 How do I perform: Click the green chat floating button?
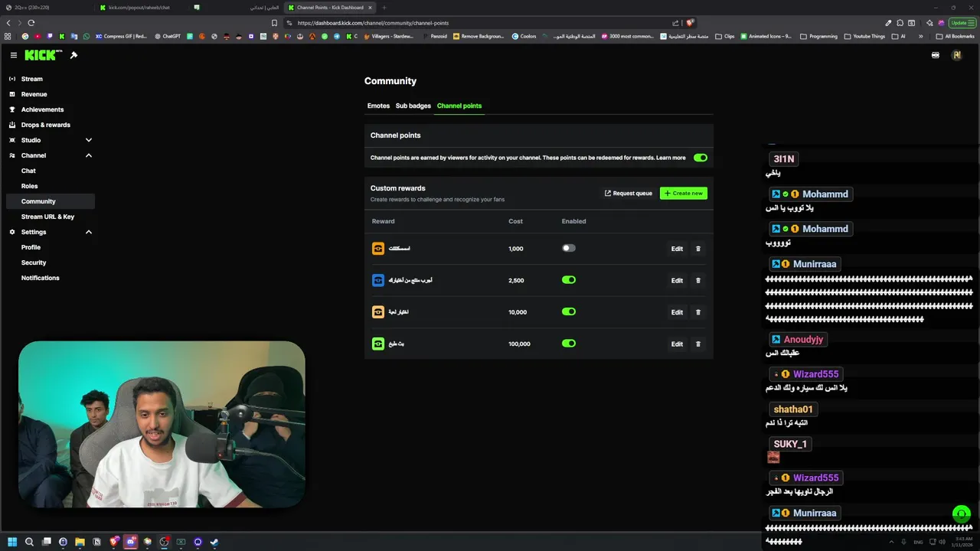[961, 514]
